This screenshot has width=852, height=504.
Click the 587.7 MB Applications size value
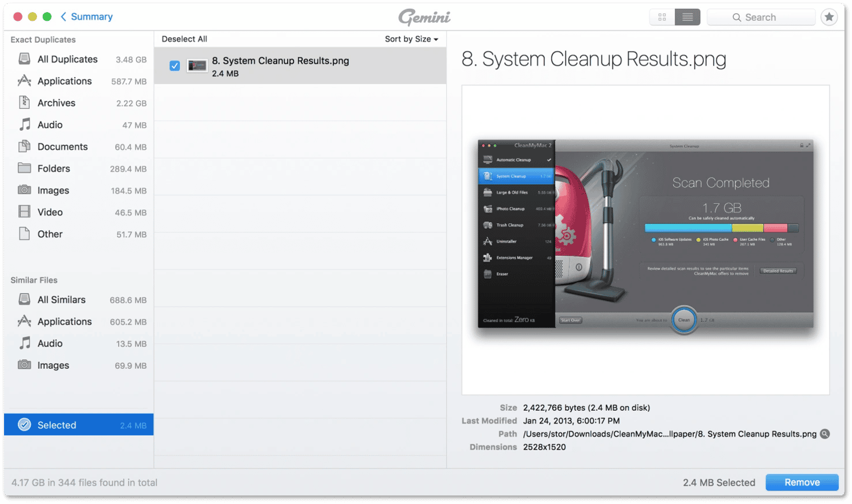(129, 82)
